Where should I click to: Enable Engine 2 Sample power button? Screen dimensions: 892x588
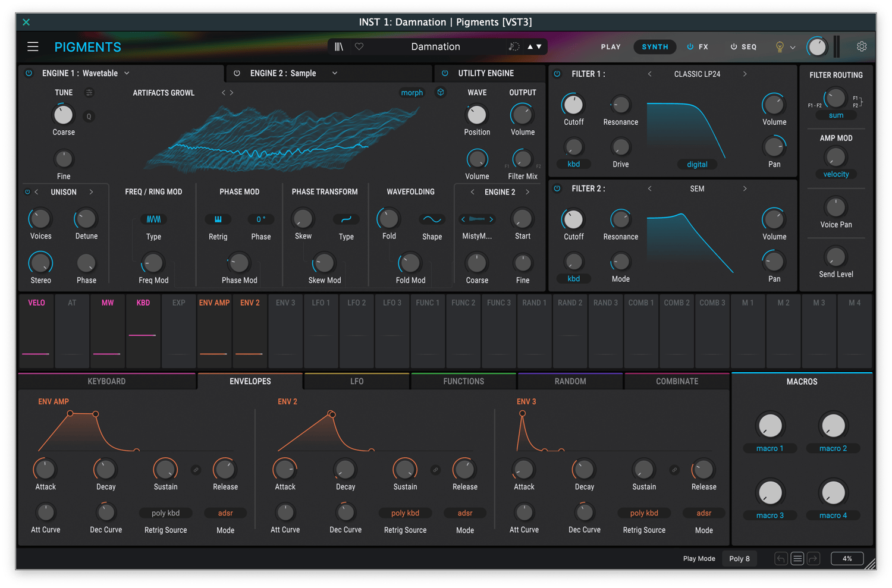coord(237,73)
